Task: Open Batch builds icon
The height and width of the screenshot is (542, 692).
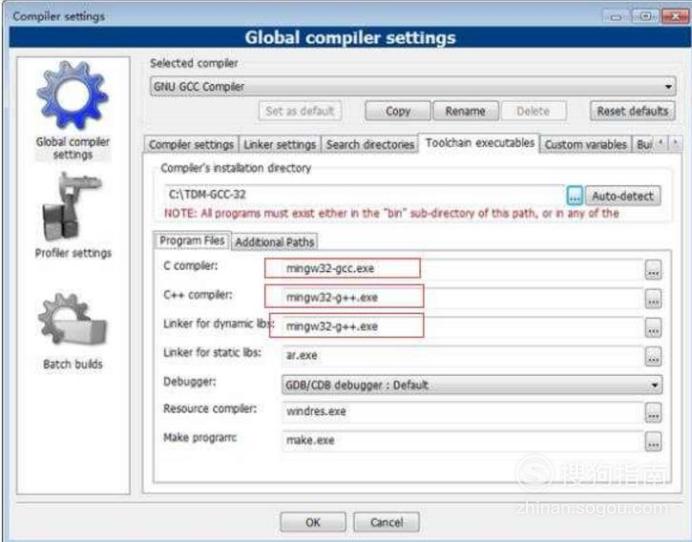Action: click(x=72, y=321)
